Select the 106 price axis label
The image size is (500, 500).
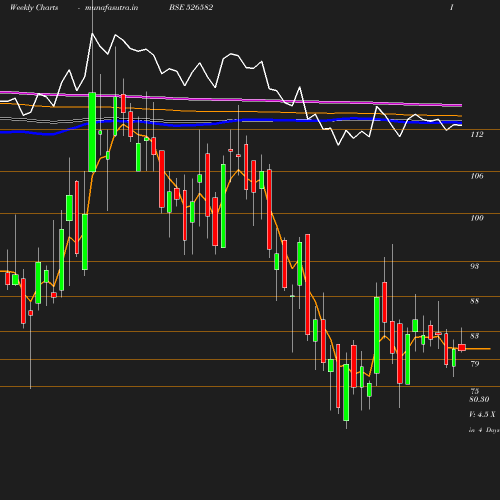pos(477,176)
